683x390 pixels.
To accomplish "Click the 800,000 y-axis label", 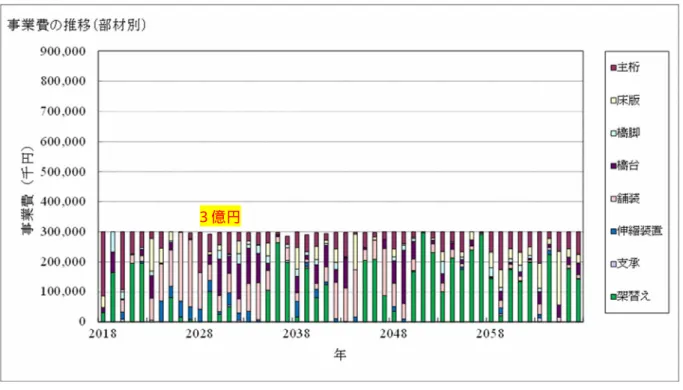I will 63,81.
